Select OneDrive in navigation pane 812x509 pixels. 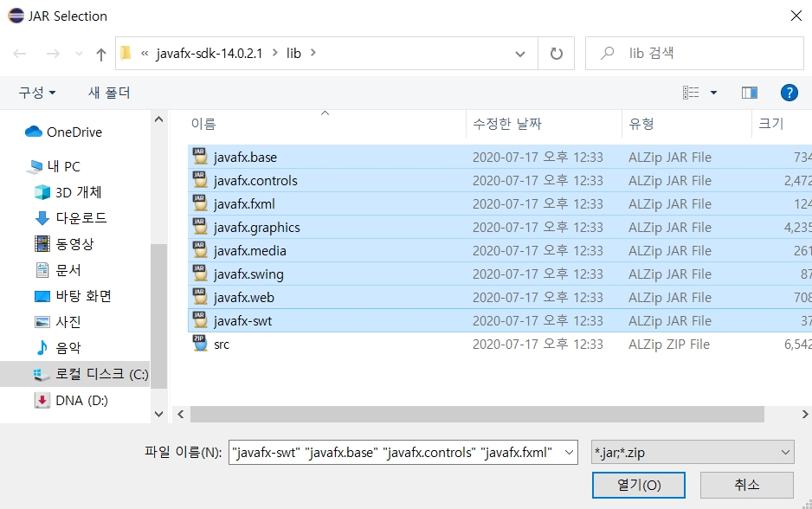coord(74,132)
